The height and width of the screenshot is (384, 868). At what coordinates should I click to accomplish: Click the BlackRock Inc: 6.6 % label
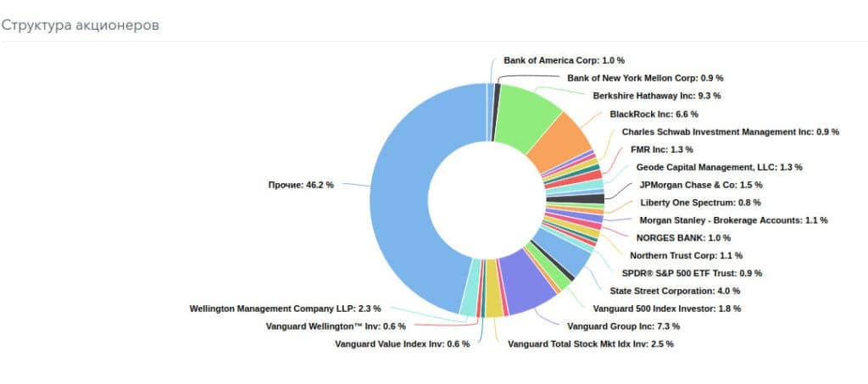click(x=654, y=114)
